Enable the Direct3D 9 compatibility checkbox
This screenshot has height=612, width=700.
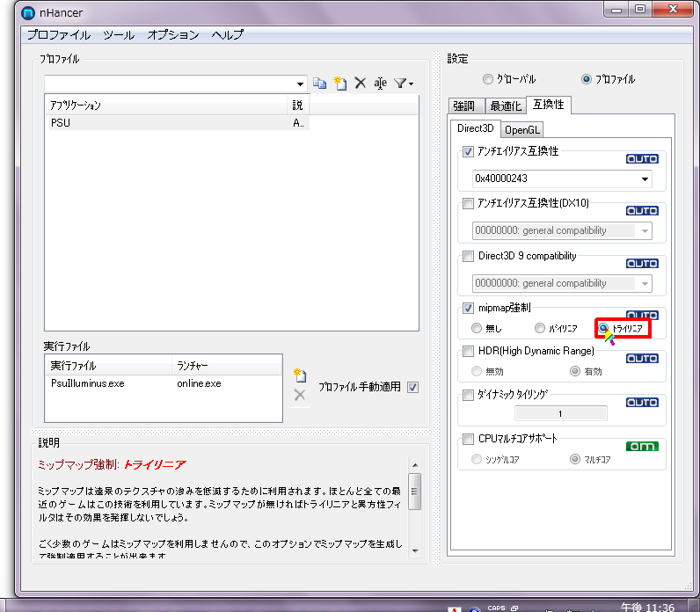coord(468,256)
